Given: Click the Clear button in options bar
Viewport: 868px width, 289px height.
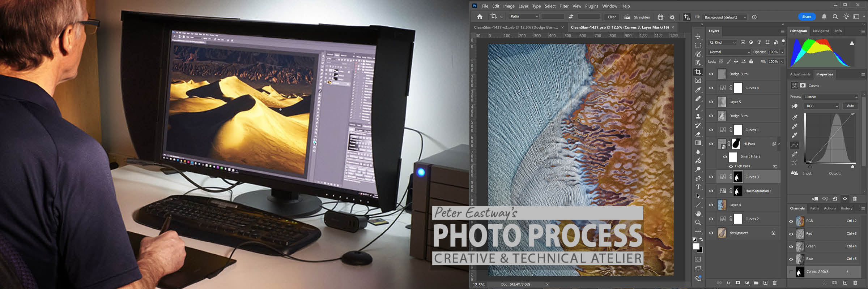Looking at the screenshot, I should (612, 17).
